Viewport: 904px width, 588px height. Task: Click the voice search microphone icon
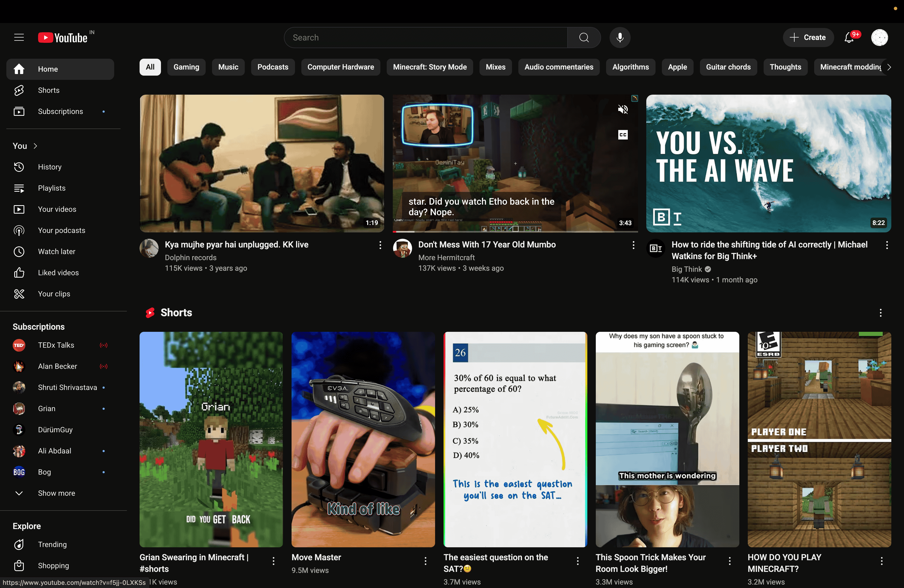coord(620,37)
